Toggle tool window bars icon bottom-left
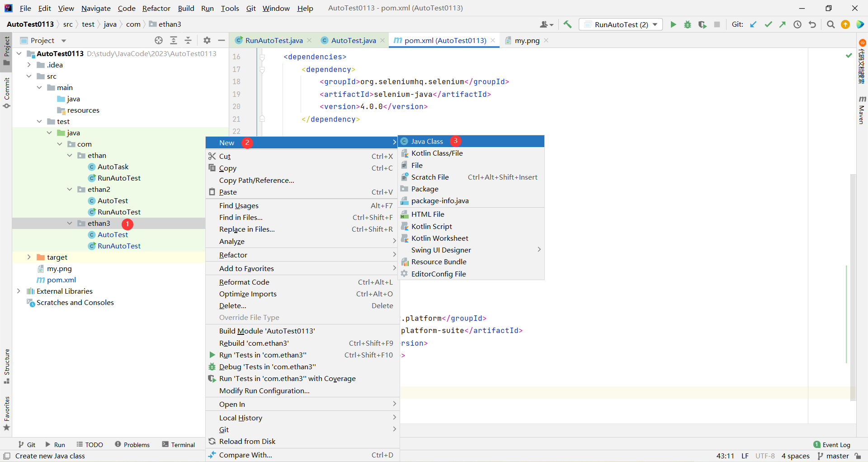This screenshot has height=462, width=868. tap(7, 456)
